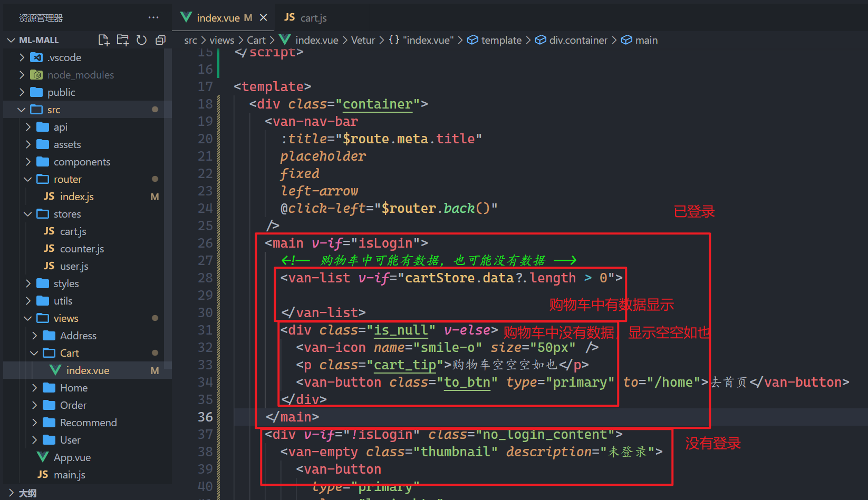Screen dimensions: 868x500
Task: Click the Vetur breadcrumb
Action: [x=363, y=40]
